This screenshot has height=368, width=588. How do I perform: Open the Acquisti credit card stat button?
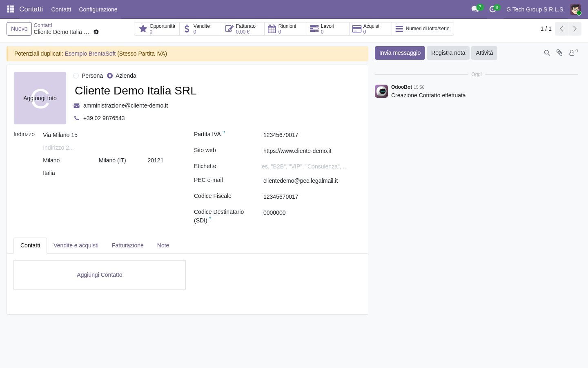pos(370,29)
